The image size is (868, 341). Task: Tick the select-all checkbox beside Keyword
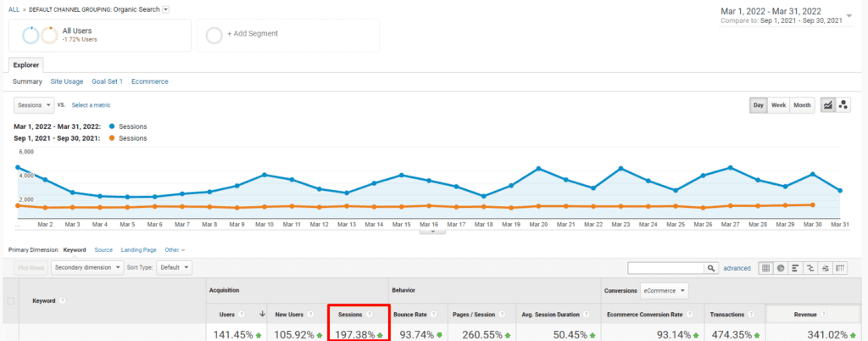pos(11,301)
